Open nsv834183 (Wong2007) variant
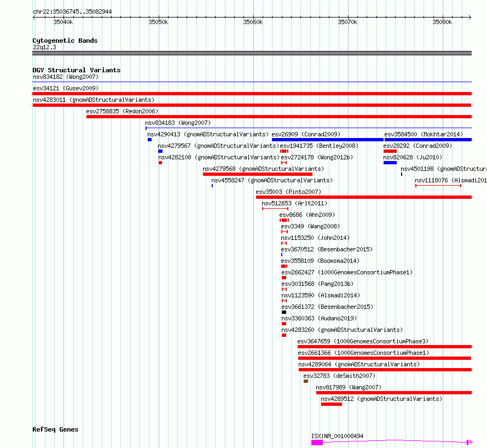Viewport: 487px width, 448px height. pos(178,123)
